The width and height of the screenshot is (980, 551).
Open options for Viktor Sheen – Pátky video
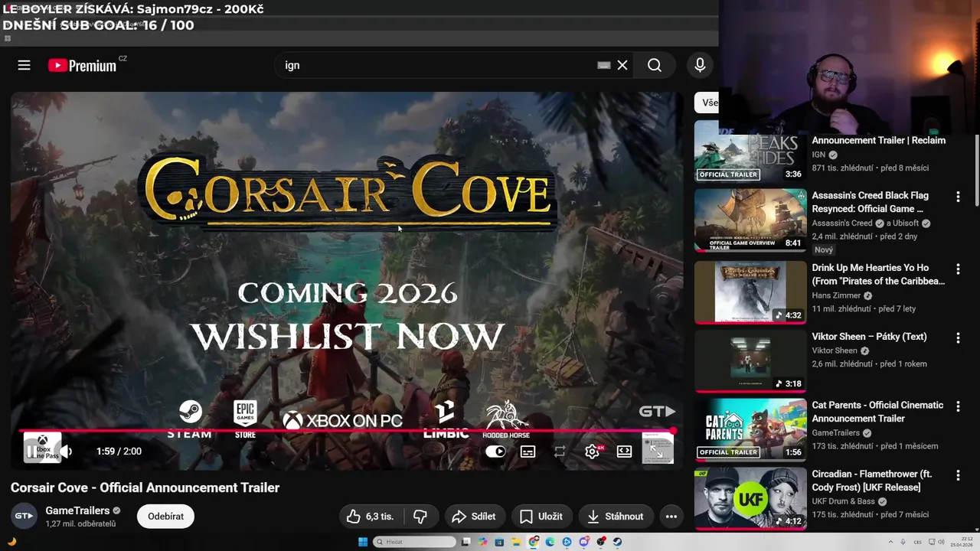(x=958, y=338)
